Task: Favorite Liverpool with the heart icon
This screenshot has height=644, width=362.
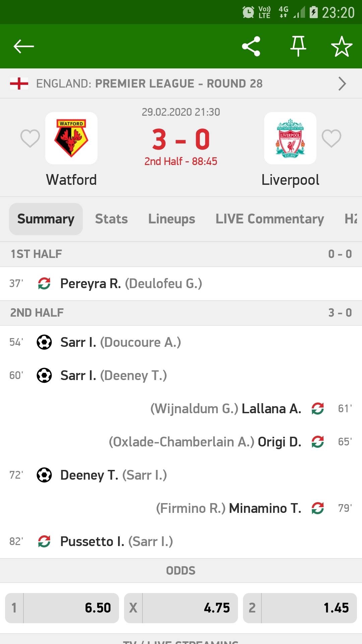Action: click(x=331, y=138)
